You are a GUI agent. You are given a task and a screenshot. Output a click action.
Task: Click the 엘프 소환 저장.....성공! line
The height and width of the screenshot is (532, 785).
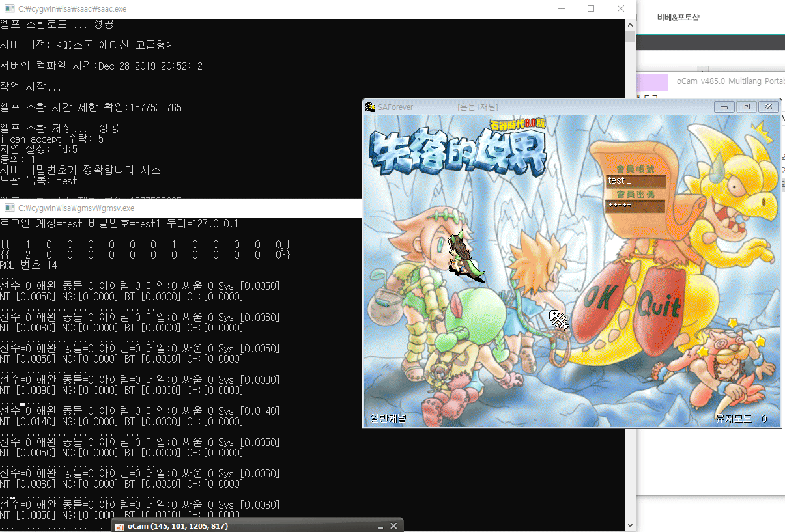click(x=62, y=128)
